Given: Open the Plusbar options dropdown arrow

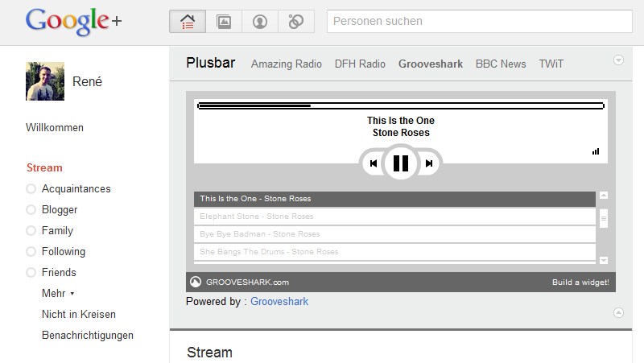Looking at the screenshot, I should click(618, 60).
